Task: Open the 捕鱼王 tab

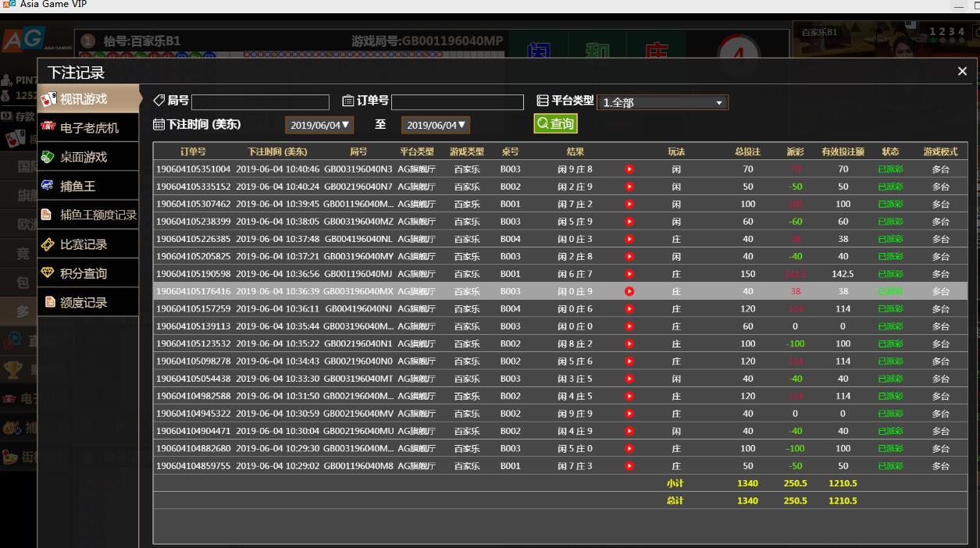Action: [x=88, y=186]
